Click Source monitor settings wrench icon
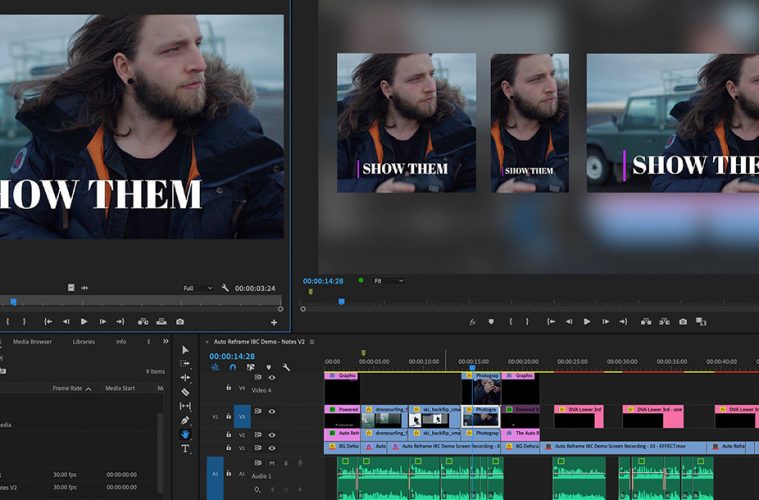759x500 pixels. 225,288
